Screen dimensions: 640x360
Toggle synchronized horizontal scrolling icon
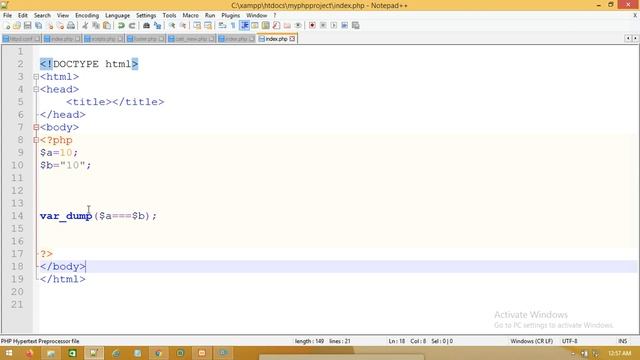coord(208,26)
